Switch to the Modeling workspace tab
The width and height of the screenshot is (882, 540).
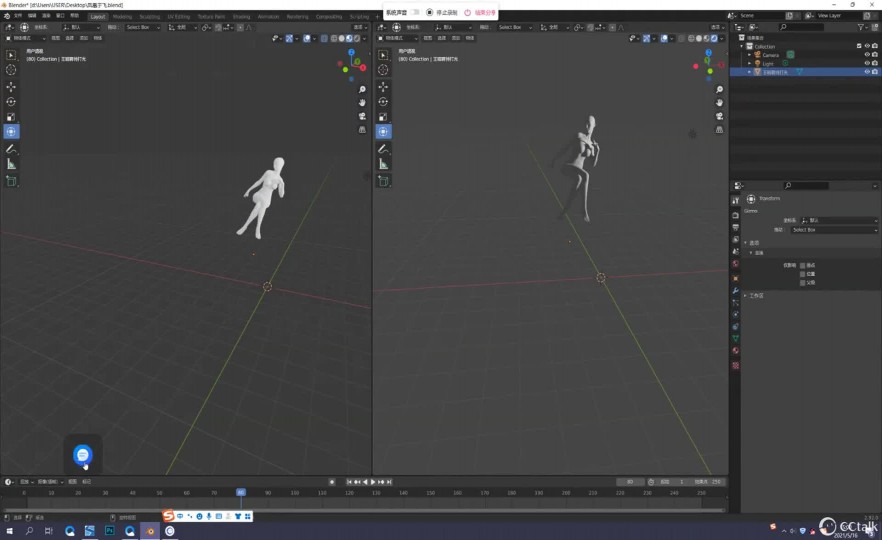click(x=122, y=16)
